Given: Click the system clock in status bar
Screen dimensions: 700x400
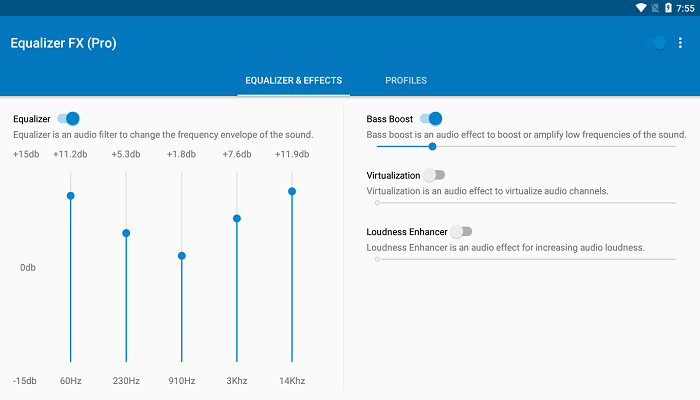Looking at the screenshot, I should click(x=684, y=8).
